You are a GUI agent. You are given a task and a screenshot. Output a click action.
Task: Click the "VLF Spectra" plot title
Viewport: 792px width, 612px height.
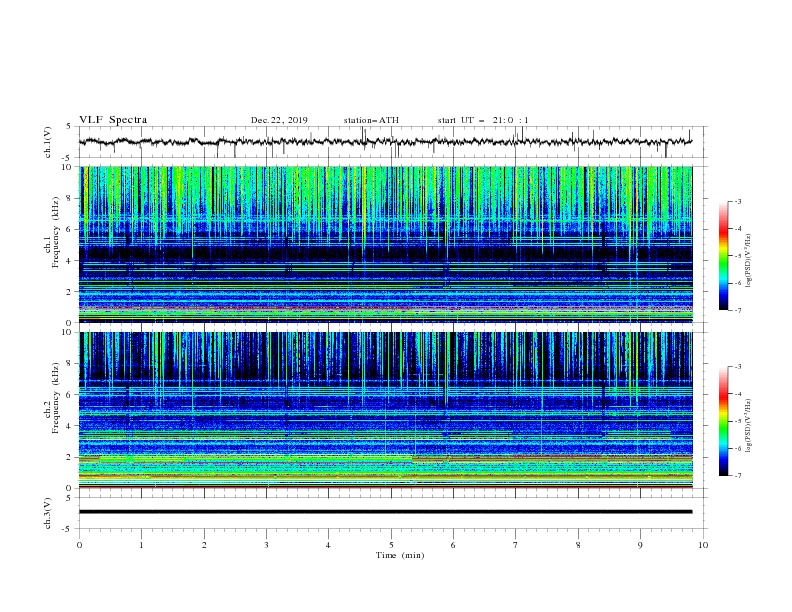[113, 120]
